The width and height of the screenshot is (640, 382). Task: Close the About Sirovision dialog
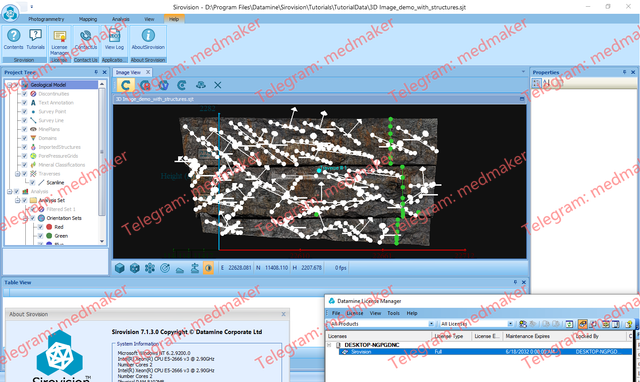pos(284,314)
